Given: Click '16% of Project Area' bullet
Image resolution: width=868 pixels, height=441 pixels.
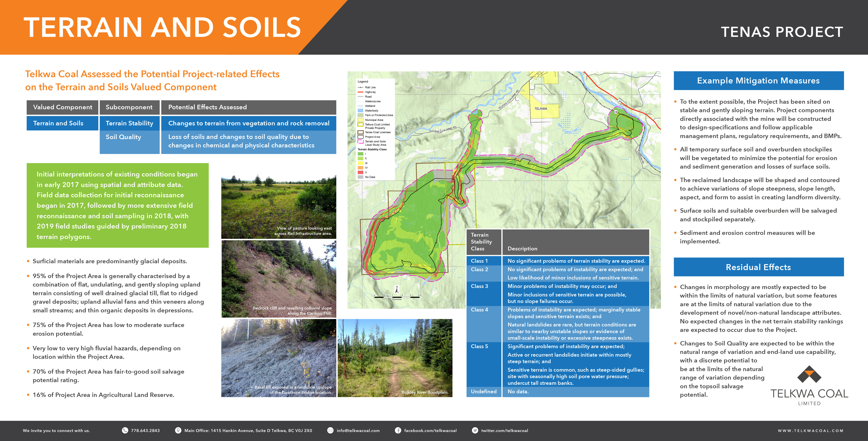Looking at the screenshot, I should (x=103, y=395).
